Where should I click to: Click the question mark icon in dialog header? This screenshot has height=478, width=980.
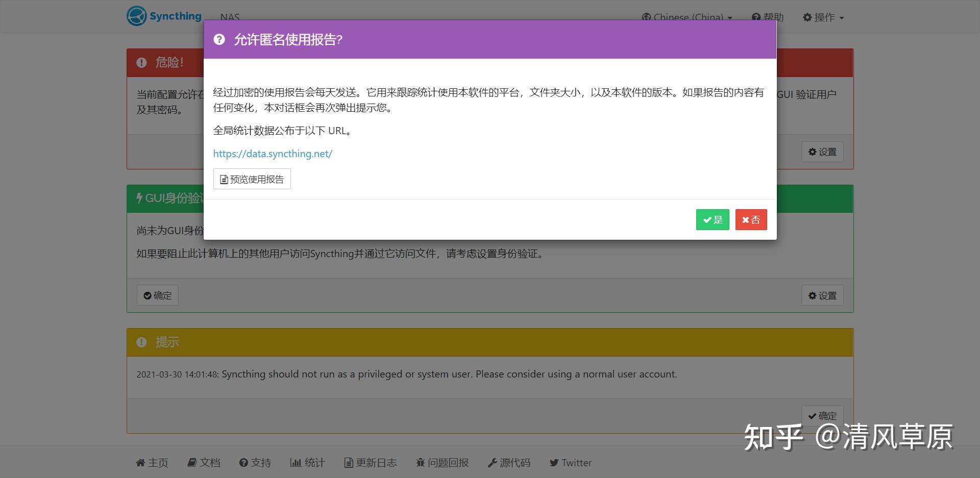click(x=219, y=39)
